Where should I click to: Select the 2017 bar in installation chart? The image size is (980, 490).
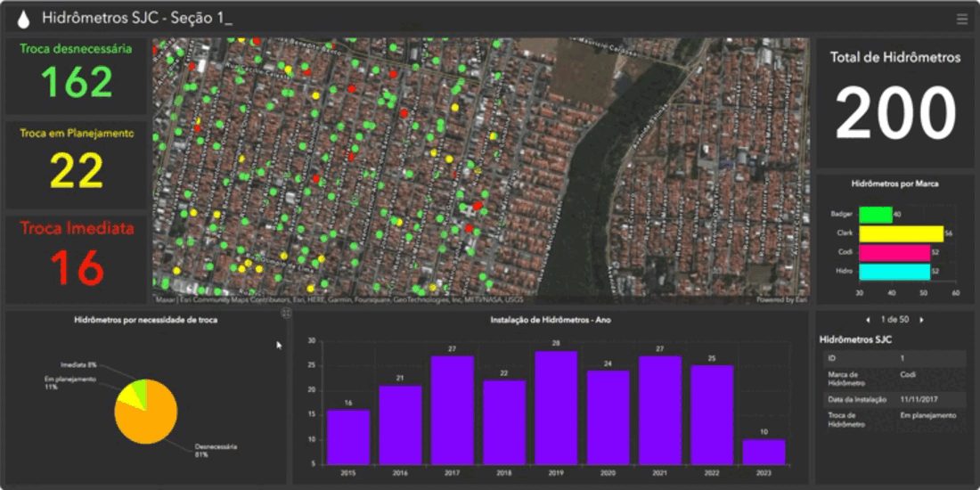click(453, 410)
